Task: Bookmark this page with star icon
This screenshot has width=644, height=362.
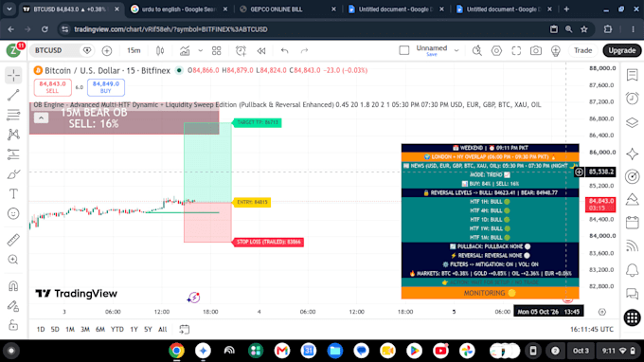Action: [x=584, y=29]
